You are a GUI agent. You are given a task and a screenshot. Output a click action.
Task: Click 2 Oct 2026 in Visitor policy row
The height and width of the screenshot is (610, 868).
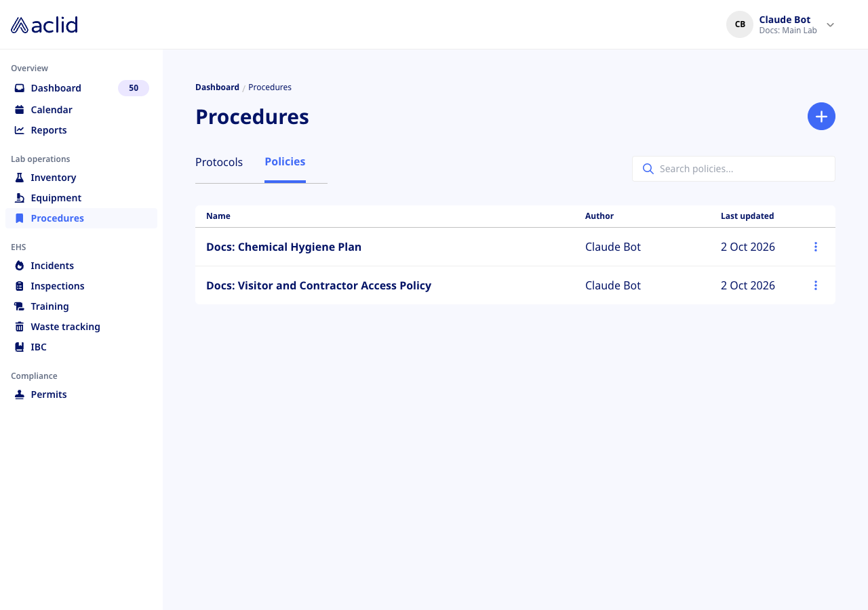click(748, 285)
